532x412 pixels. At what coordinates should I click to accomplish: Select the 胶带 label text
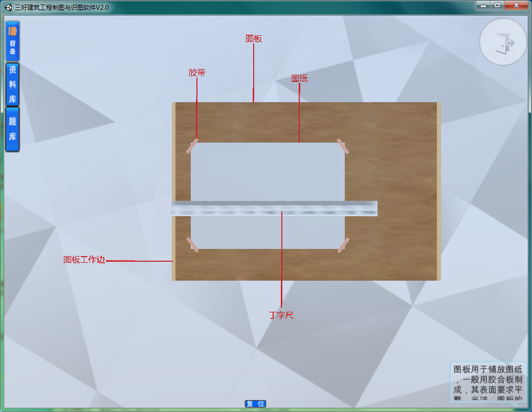197,73
